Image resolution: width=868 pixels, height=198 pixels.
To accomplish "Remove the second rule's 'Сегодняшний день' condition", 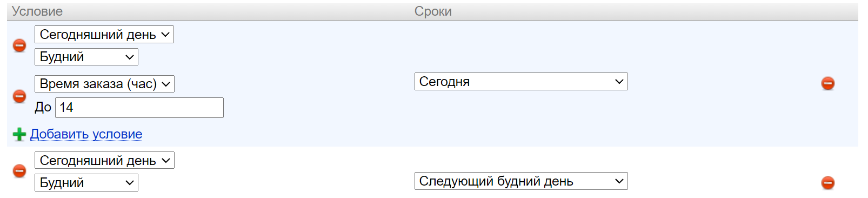I will [x=19, y=171].
